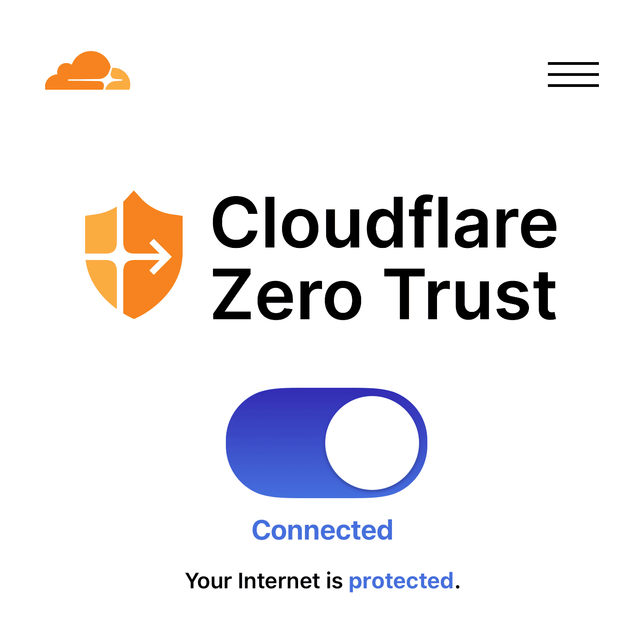This screenshot has height=644, width=644.
Task: Click the "Connected" status label
Action: click(x=322, y=530)
